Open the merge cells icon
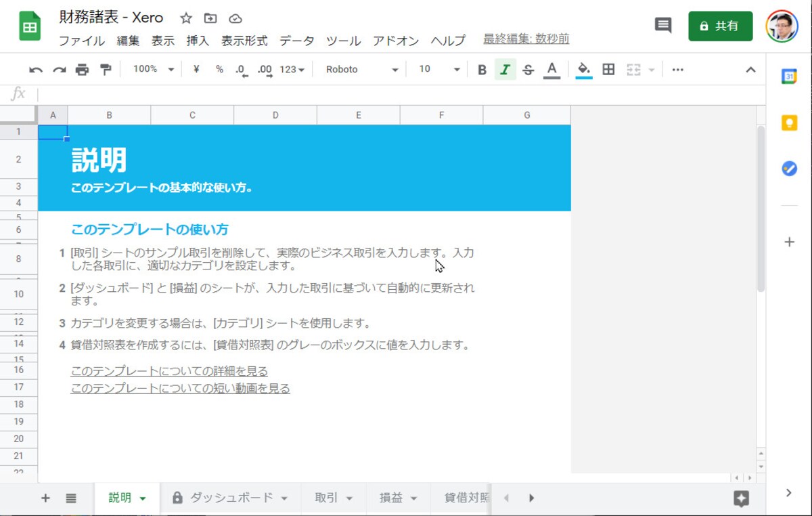The image size is (812, 516). [x=633, y=69]
